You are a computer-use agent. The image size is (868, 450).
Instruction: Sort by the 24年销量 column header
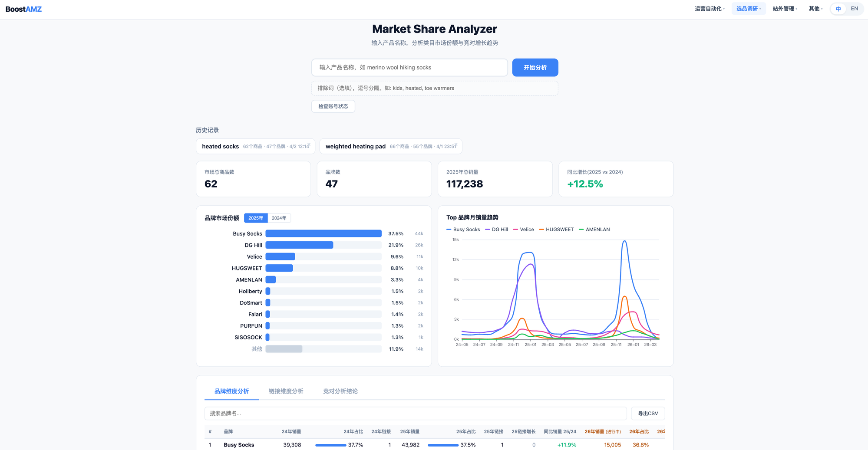click(291, 431)
